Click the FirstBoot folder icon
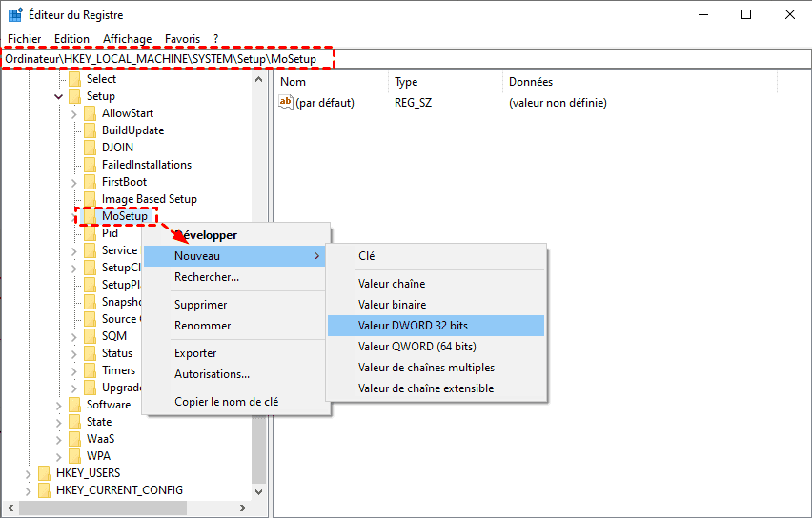The image size is (812, 518). (91, 182)
